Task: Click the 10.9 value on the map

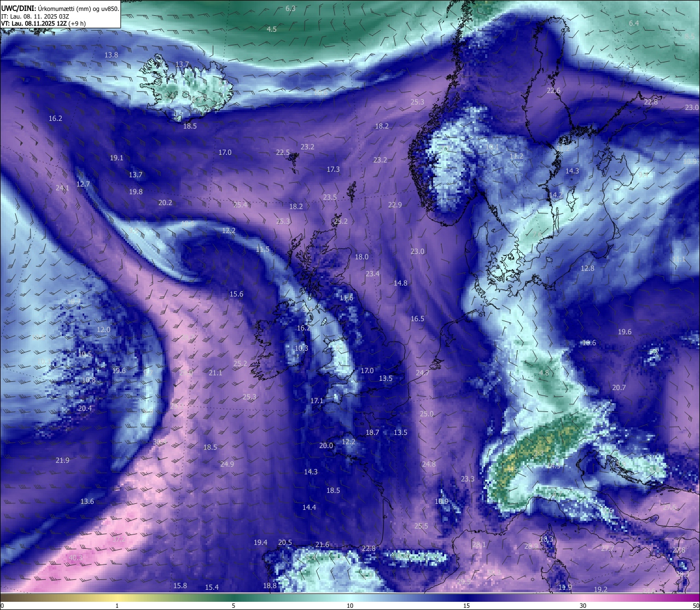Action: (441, 501)
